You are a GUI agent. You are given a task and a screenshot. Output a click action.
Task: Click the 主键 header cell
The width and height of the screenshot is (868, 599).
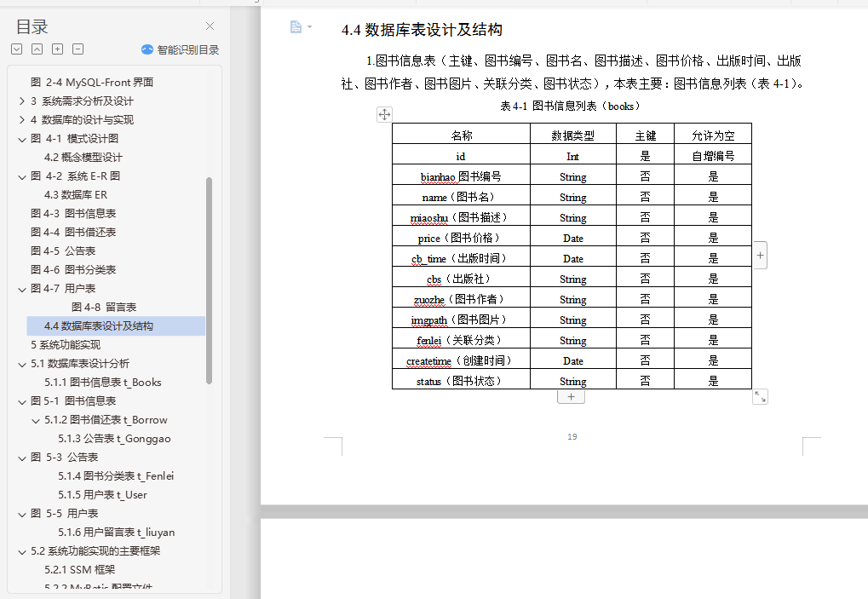point(646,135)
